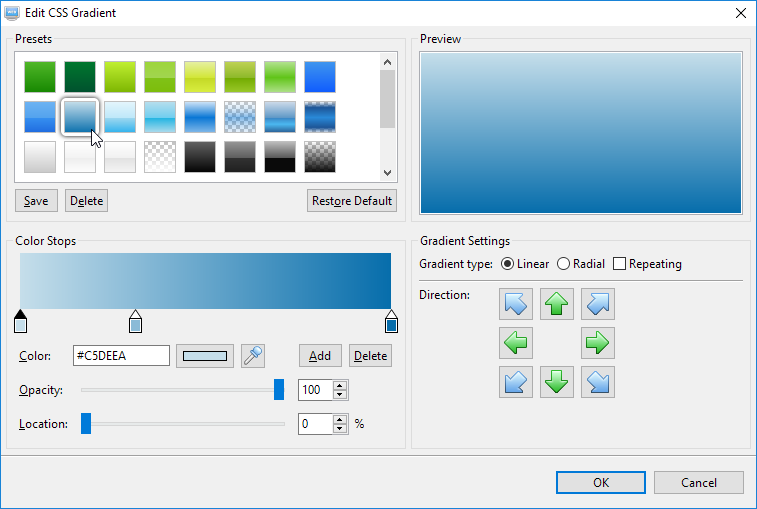The image size is (757, 509).
Task: Choose the yellow preset
Action: point(200,77)
